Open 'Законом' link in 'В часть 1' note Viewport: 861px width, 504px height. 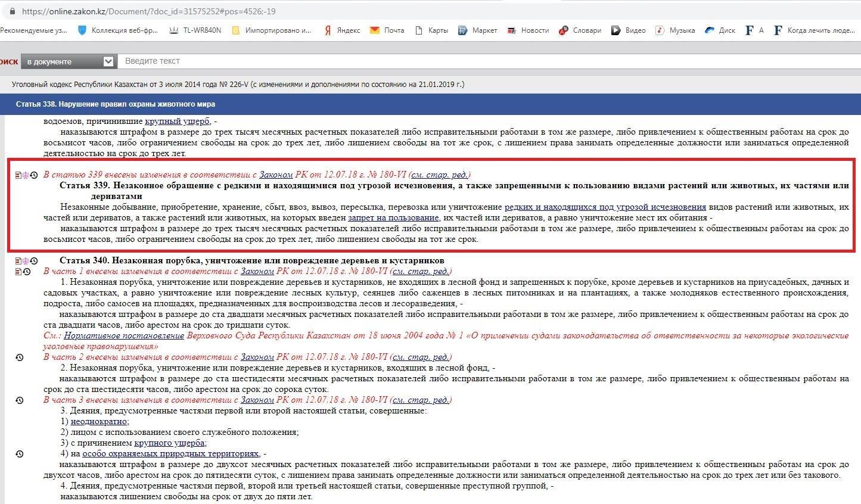click(x=257, y=272)
